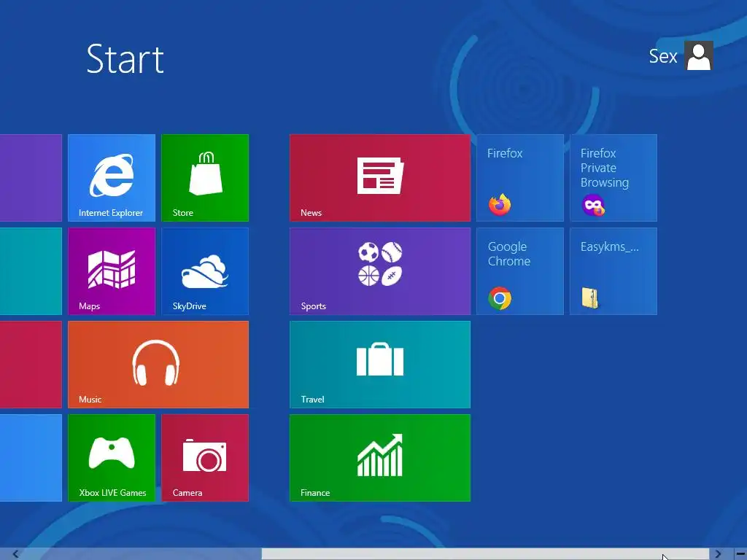
Task: Open Firefox Private Browsing tile
Action: [x=613, y=178]
